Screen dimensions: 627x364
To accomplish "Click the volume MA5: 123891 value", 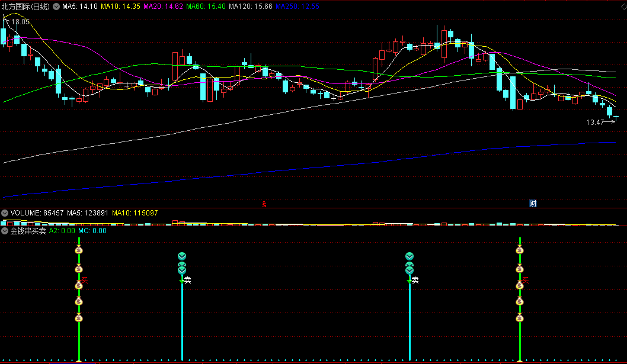I will [88, 213].
